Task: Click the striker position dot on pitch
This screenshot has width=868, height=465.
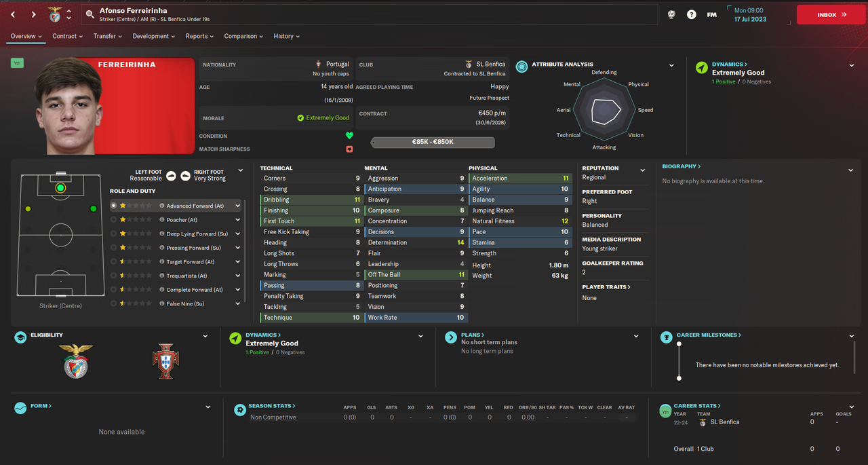Action: point(60,188)
